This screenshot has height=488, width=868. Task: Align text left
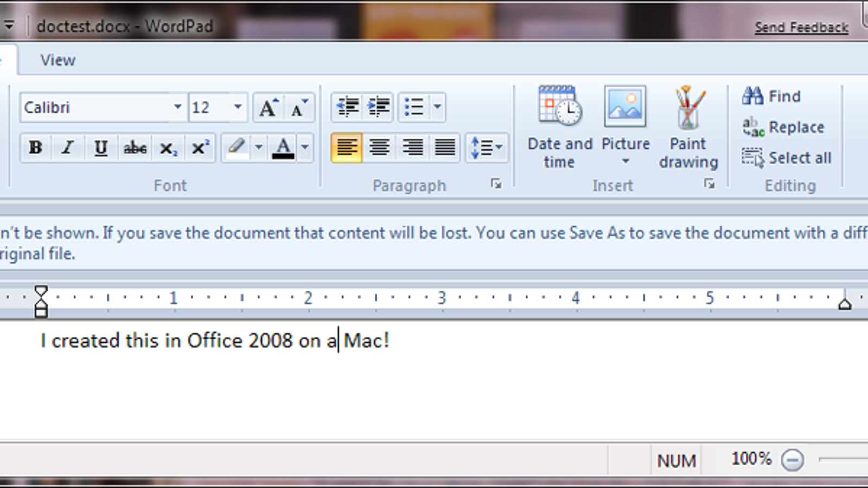[x=347, y=147]
